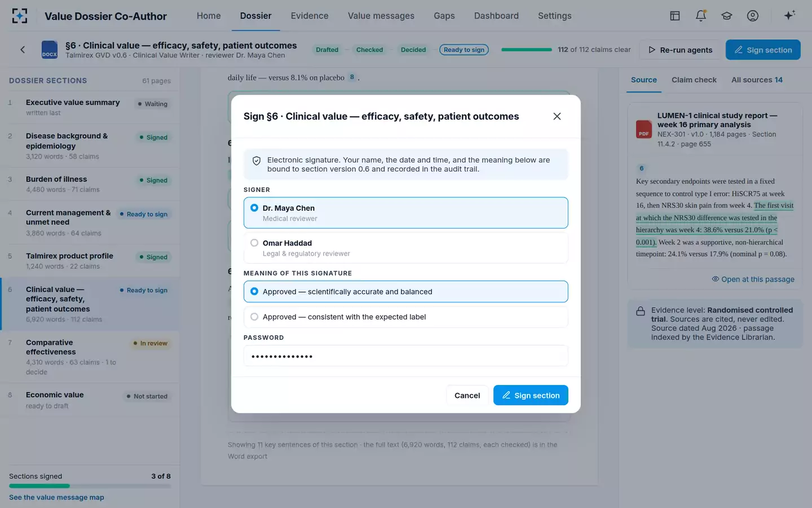The width and height of the screenshot is (812, 508).
Task: Switch to the Claim check tab
Action: point(694,80)
